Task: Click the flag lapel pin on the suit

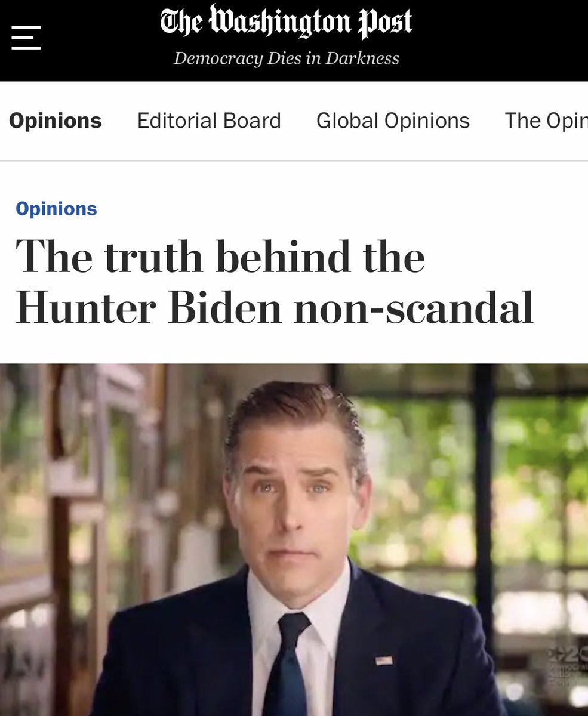Action: click(384, 660)
